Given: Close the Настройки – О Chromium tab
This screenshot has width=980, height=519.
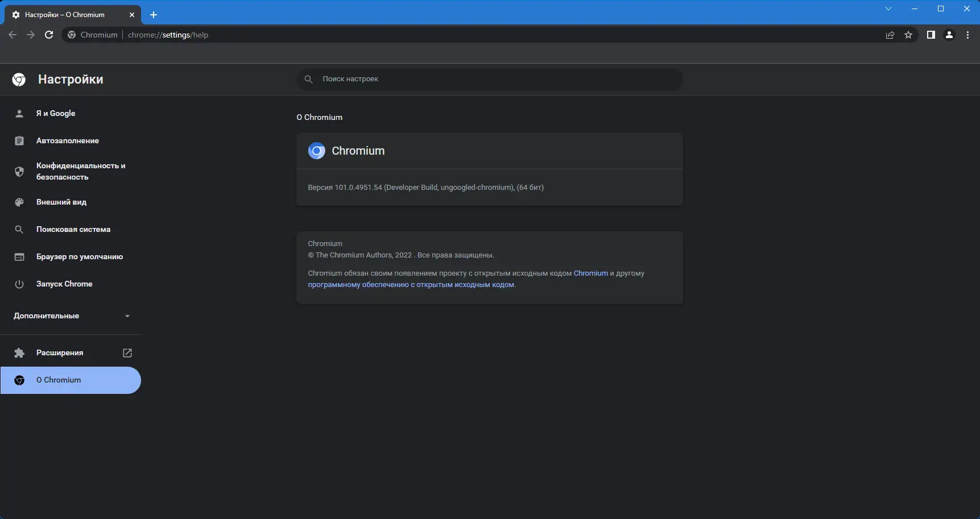Looking at the screenshot, I should pos(132,15).
